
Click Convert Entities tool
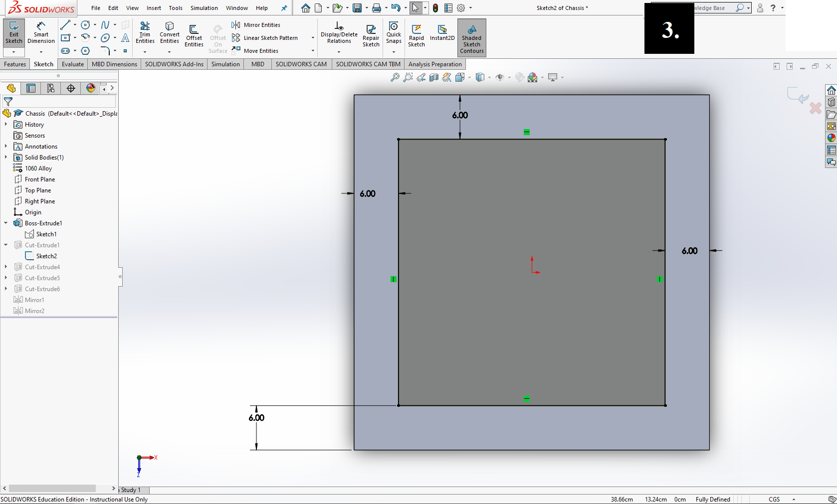(x=170, y=33)
